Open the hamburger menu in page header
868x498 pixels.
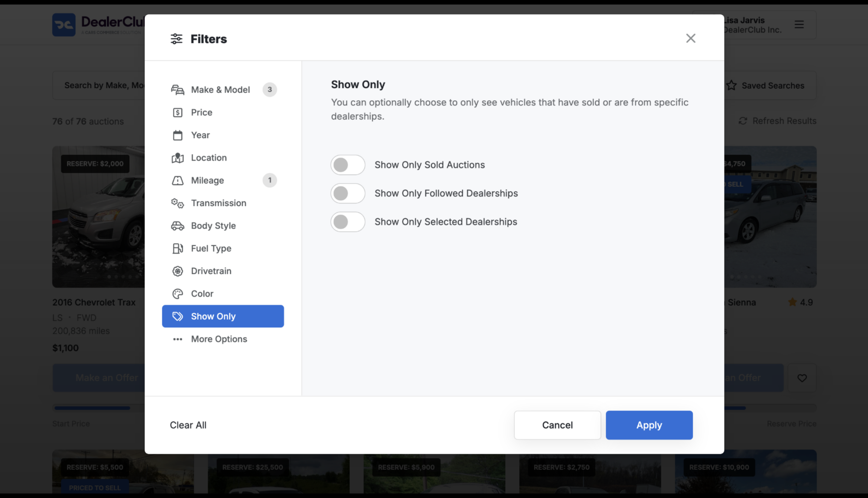click(799, 24)
